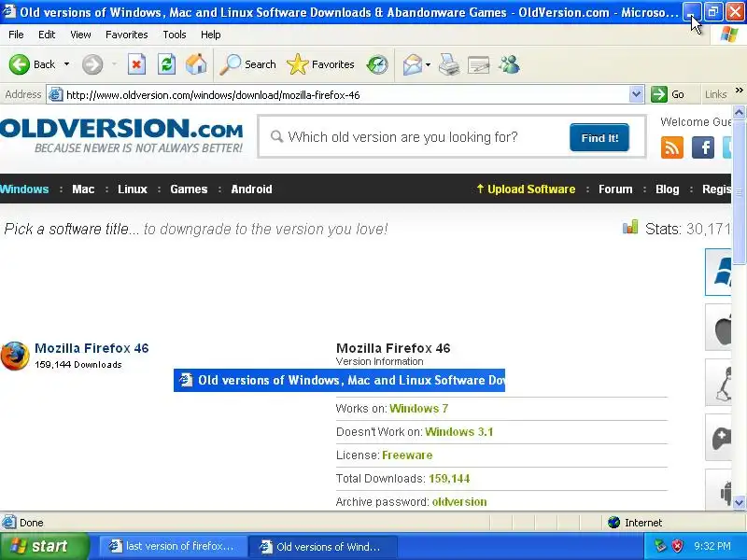The height and width of the screenshot is (560, 747).
Task: Click the 159,144 total downloads value
Action: [x=449, y=479]
